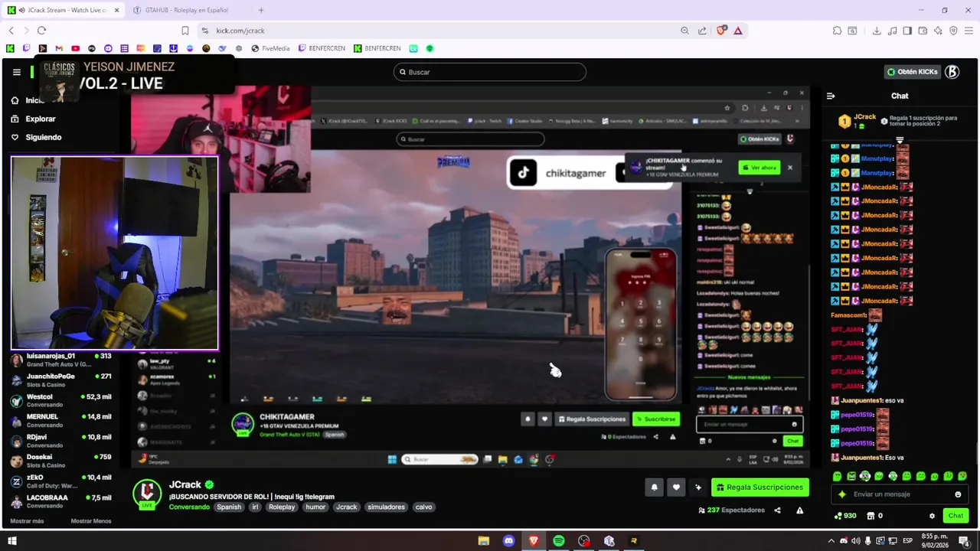
Task: Show hidden system tray icons chevron
Action: 831,541
